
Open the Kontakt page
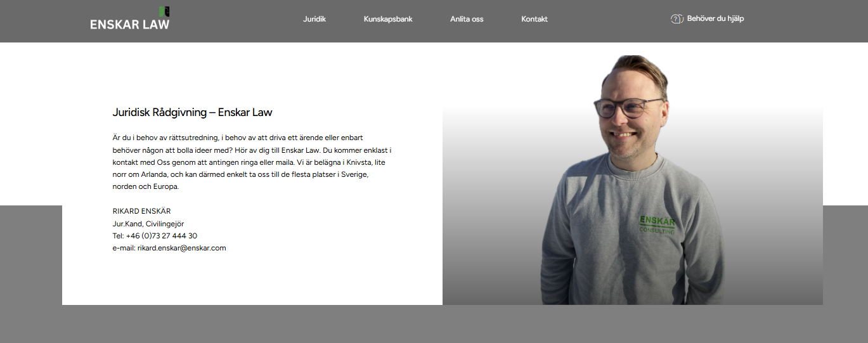click(534, 19)
